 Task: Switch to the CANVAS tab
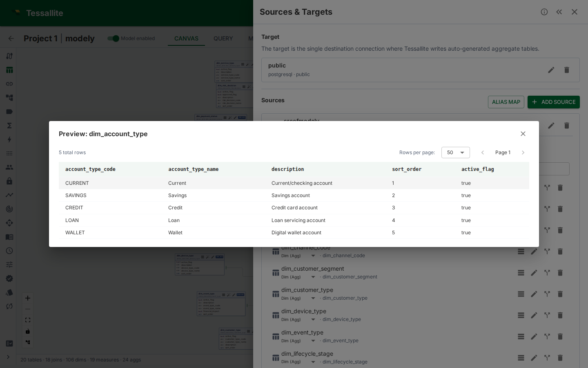tap(186, 38)
